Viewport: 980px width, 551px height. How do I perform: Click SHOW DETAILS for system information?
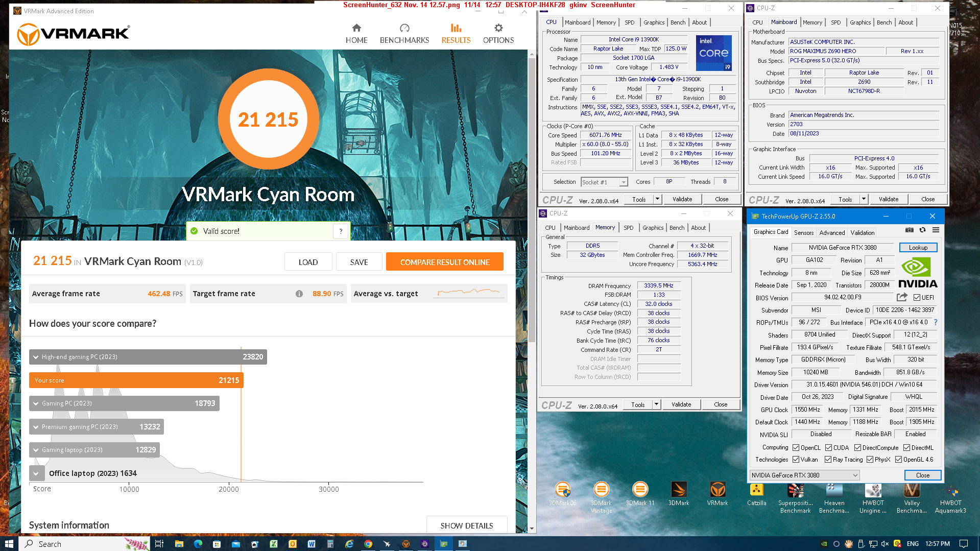coord(467,525)
